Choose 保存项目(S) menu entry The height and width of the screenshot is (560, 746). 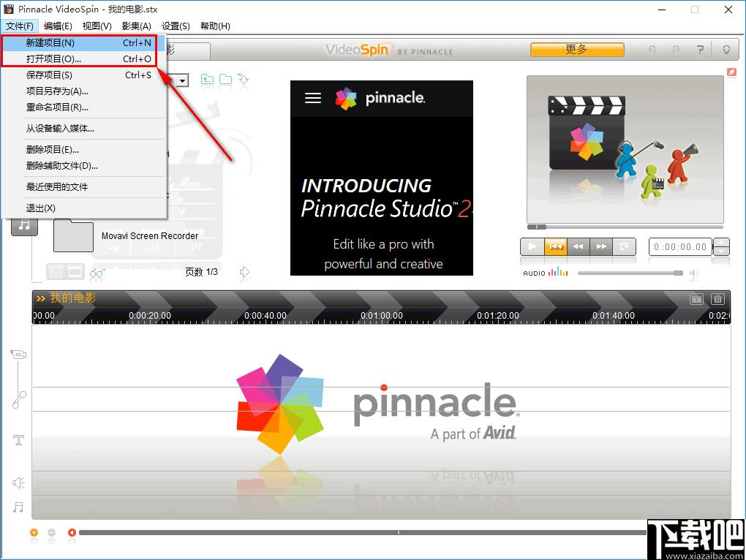[x=83, y=75]
